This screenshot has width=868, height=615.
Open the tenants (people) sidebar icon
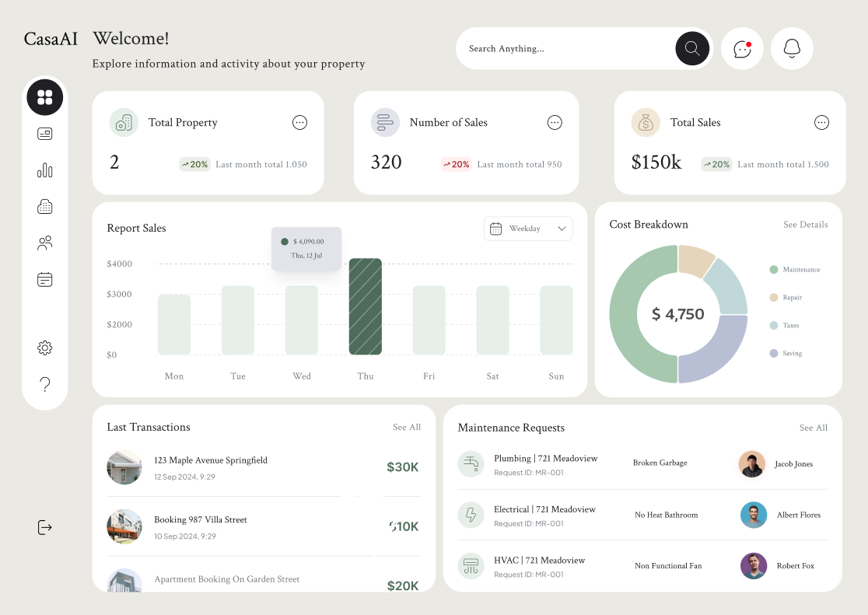(x=44, y=243)
